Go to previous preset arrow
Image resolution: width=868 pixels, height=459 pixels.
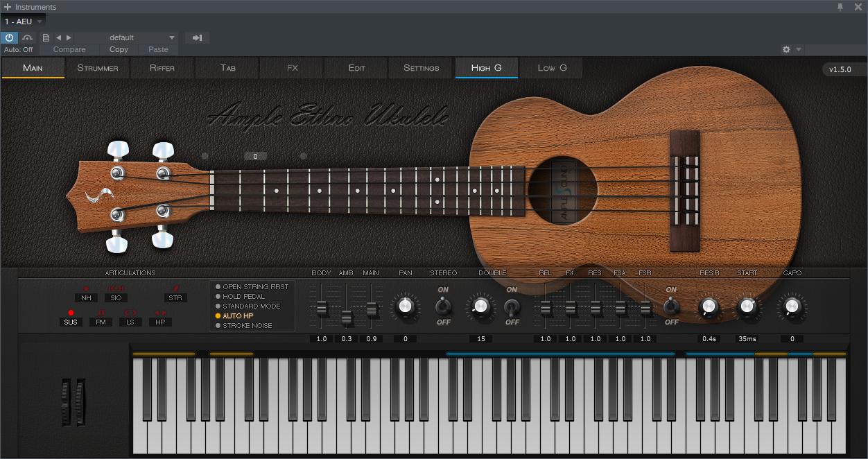coord(59,37)
